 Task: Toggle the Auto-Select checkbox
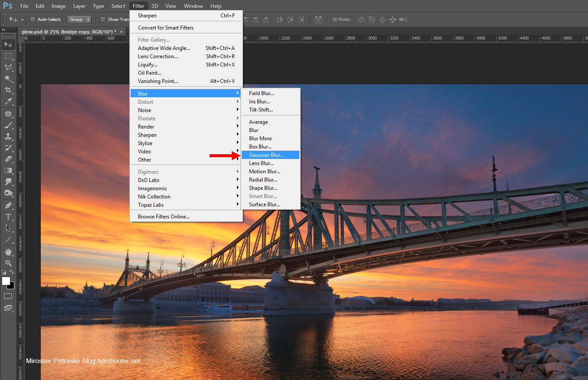click(x=33, y=20)
